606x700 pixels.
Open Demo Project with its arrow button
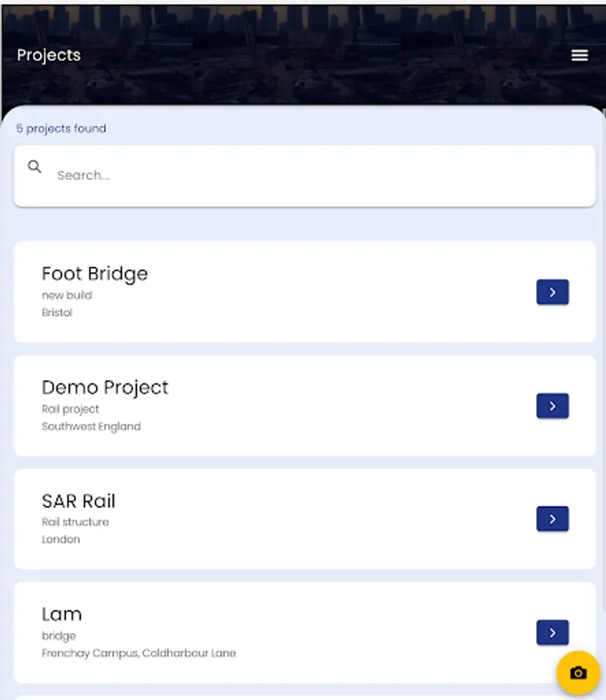(552, 406)
